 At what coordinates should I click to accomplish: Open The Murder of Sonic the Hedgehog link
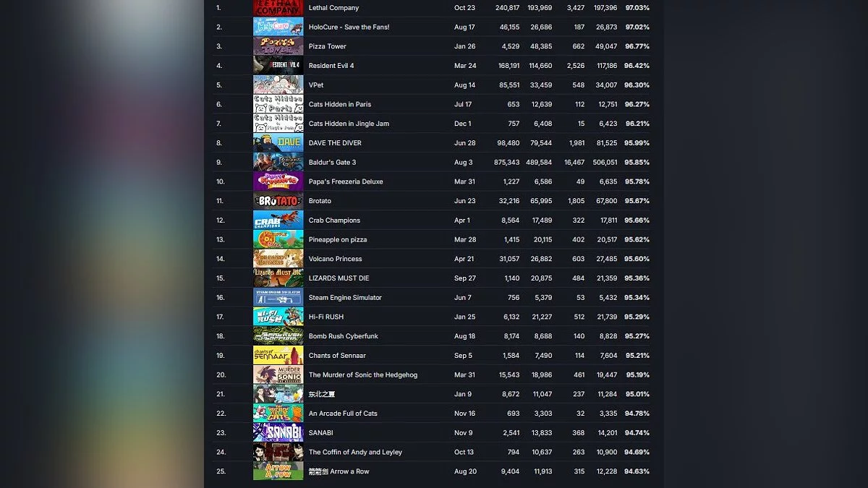click(x=363, y=374)
